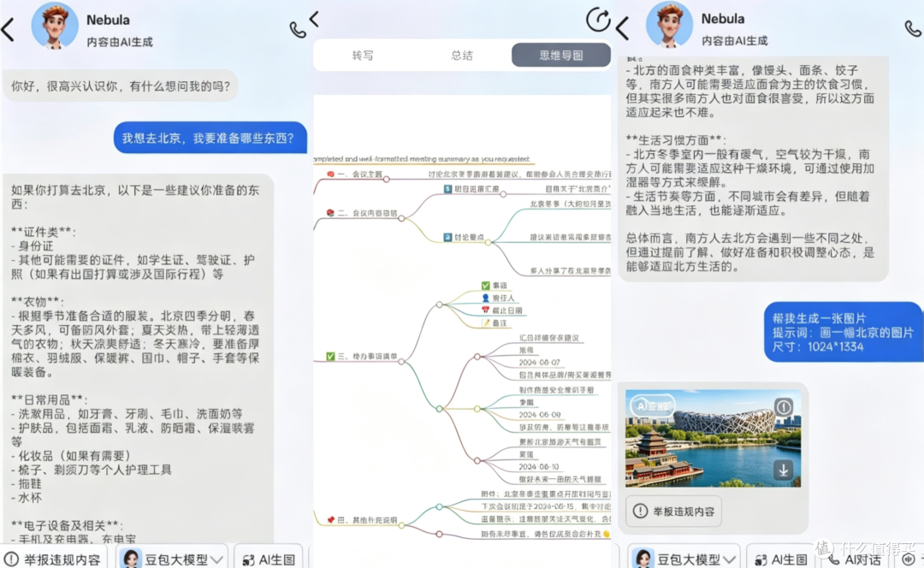Tap the 豆包大模型 avatar icon in the packing-list chat
Screen dimensions: 924x568
tap(132, 559)
